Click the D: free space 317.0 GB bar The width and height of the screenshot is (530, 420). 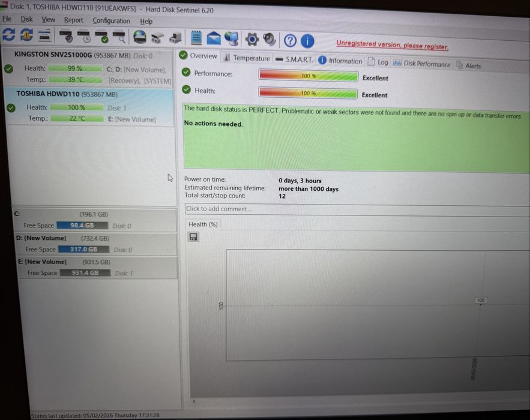83,250
